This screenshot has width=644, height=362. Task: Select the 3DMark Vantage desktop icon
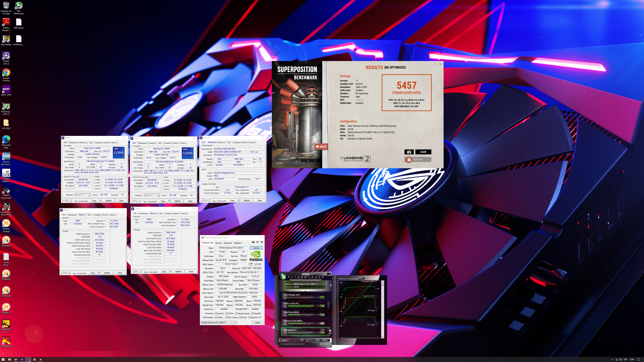[x=6, y=226]
